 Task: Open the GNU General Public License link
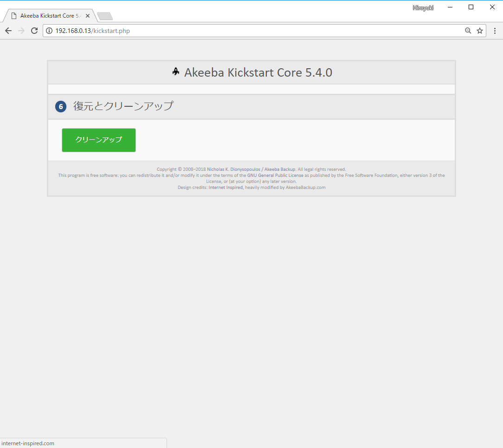coord(275,175)
